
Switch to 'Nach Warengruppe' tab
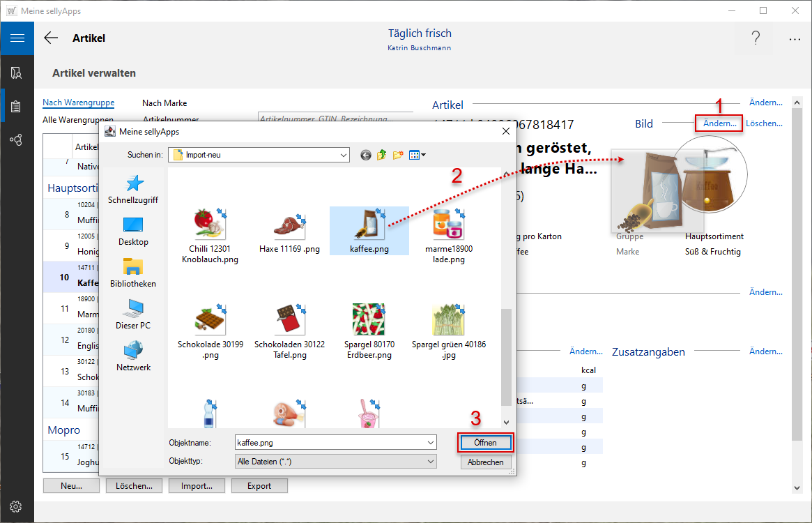point(78,103)
